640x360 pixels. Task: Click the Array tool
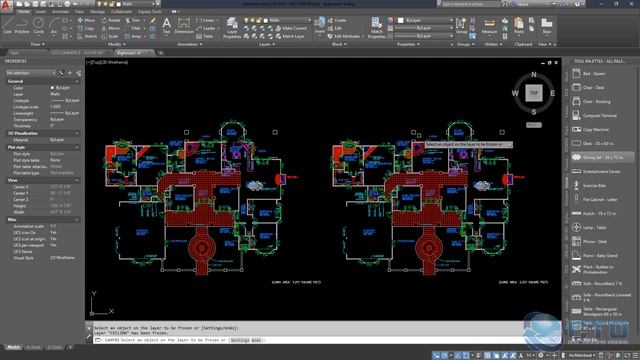(x=133, y=36)
